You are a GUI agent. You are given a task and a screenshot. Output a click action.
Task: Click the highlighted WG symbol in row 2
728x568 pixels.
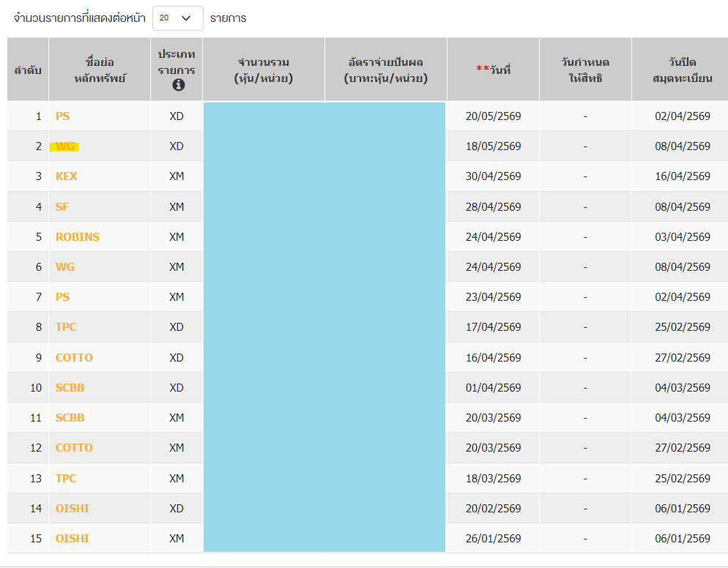[x=65, y=146]
